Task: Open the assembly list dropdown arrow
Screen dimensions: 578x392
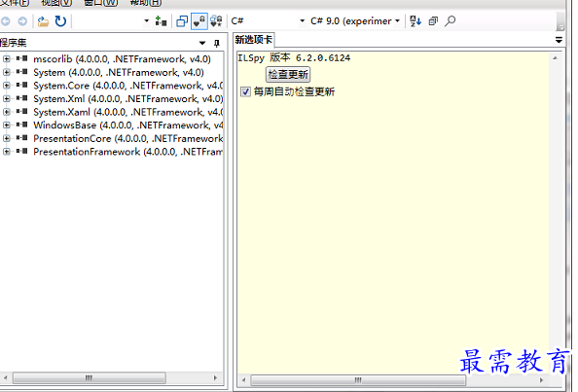Action: tap(146, 21)
